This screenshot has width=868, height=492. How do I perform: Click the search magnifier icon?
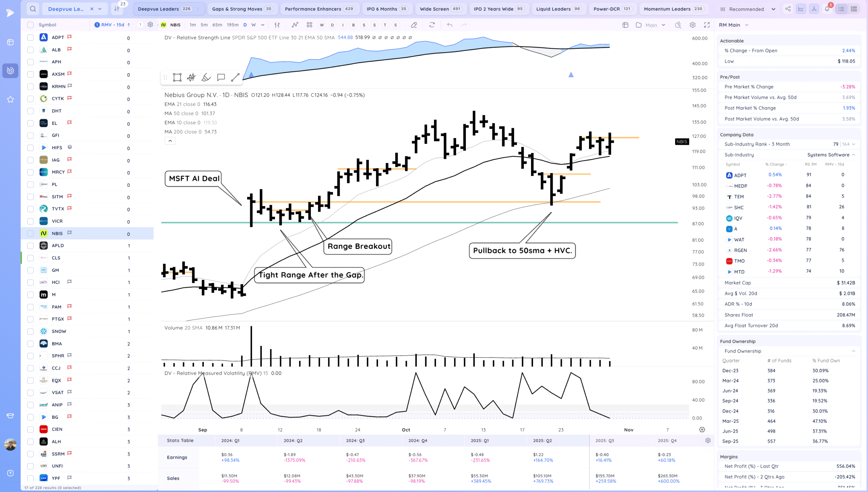(x=33, y=9)
